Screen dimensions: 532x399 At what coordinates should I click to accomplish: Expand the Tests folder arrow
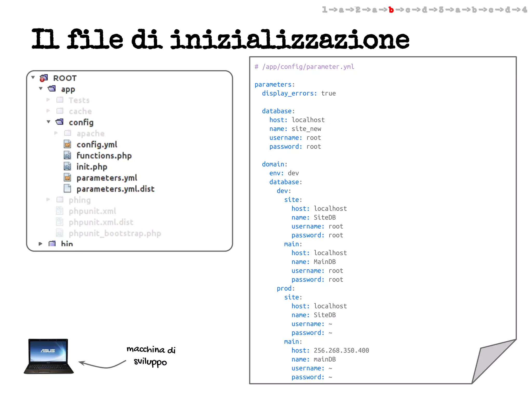[x=48, y=100]
